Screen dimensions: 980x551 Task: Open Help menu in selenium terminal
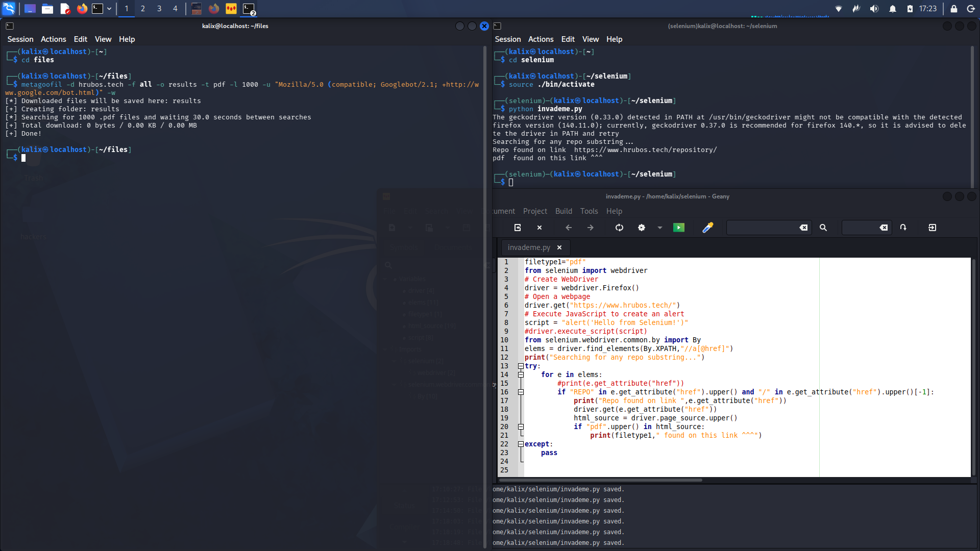pyautogui.click(x=615, y=39)
